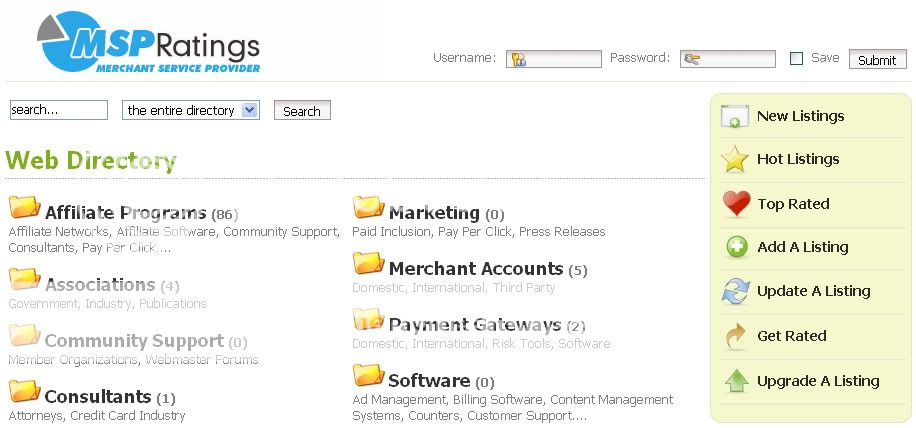Click the Top Rated heart icon

pos(736,204)
